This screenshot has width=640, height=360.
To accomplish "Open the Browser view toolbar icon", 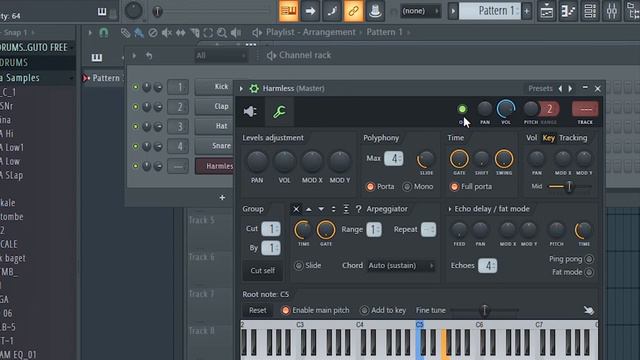I will pos(633,11).
